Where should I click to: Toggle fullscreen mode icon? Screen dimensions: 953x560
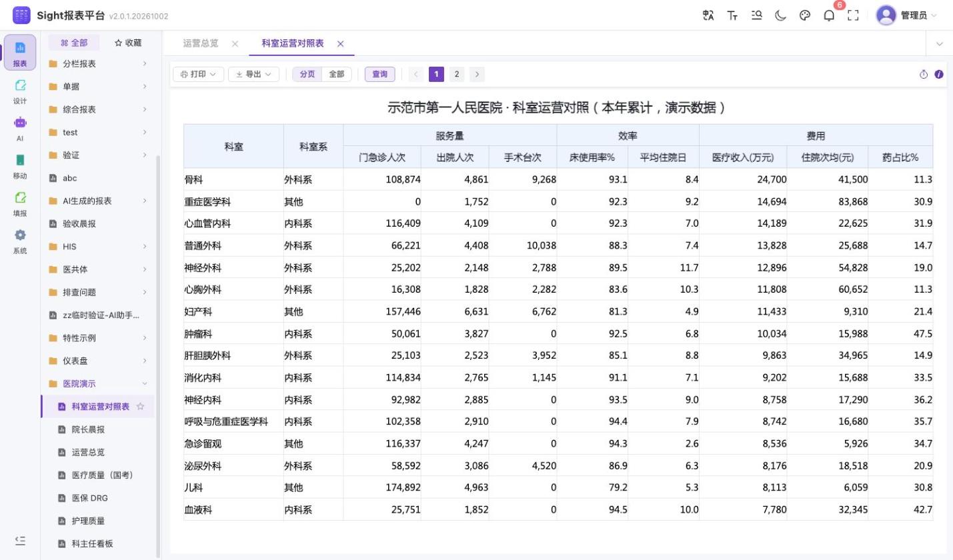[x=853, y=15]
